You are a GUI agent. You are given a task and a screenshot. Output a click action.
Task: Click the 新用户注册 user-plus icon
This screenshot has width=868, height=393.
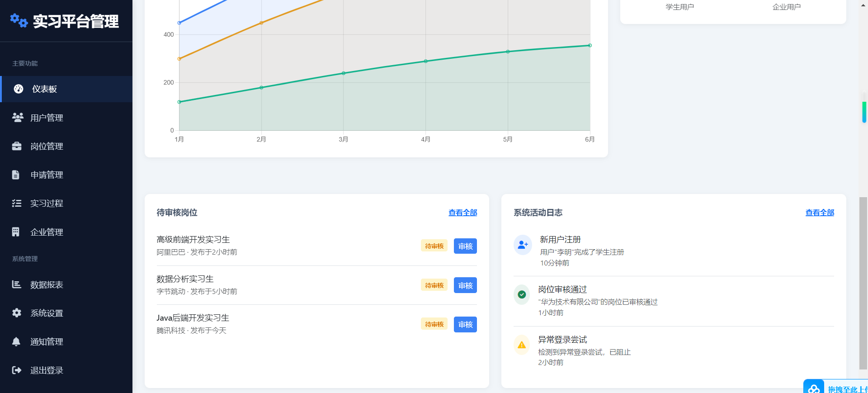pos(523,245)
